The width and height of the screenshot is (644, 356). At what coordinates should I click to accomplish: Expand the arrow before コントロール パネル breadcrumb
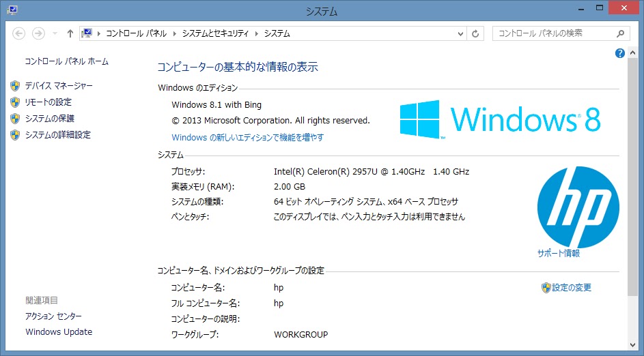tap(99, 33)
